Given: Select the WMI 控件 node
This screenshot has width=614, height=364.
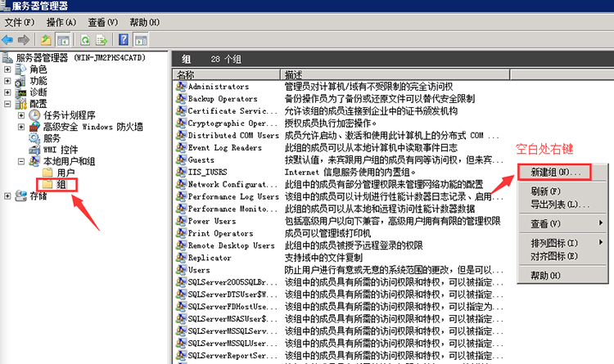Looking at the screenshot, I should [60, 150].
